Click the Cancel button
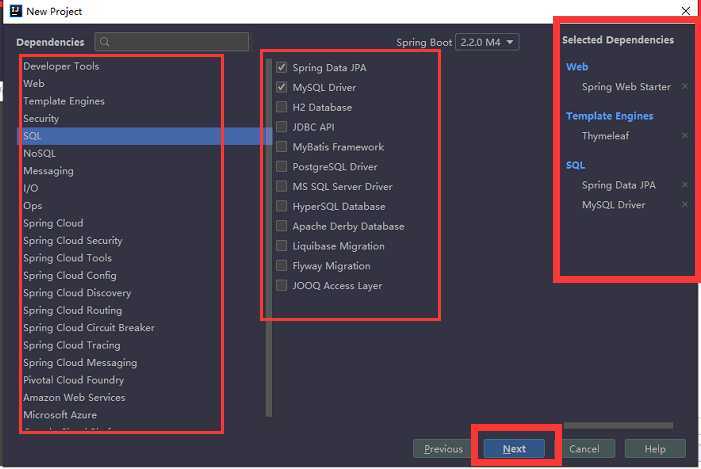Image resolution: width=701 pixels, height=469 pixels. [x=584, y=448]
